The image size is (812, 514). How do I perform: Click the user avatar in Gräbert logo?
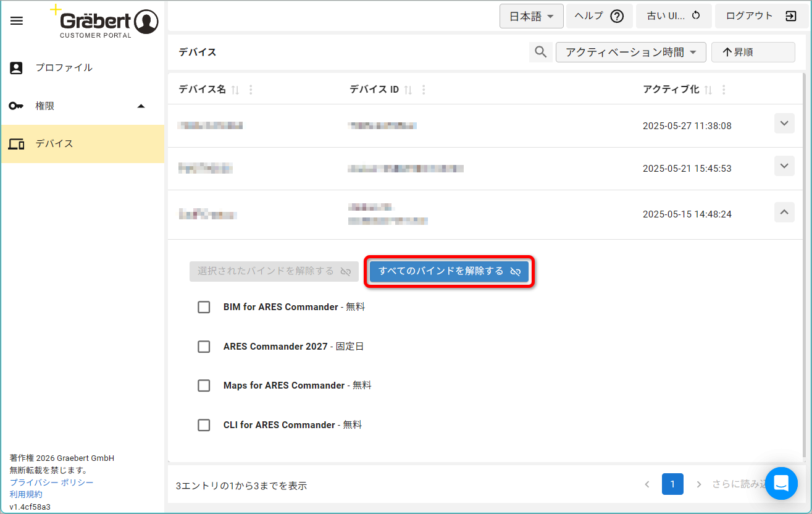[x=146, y=22]
